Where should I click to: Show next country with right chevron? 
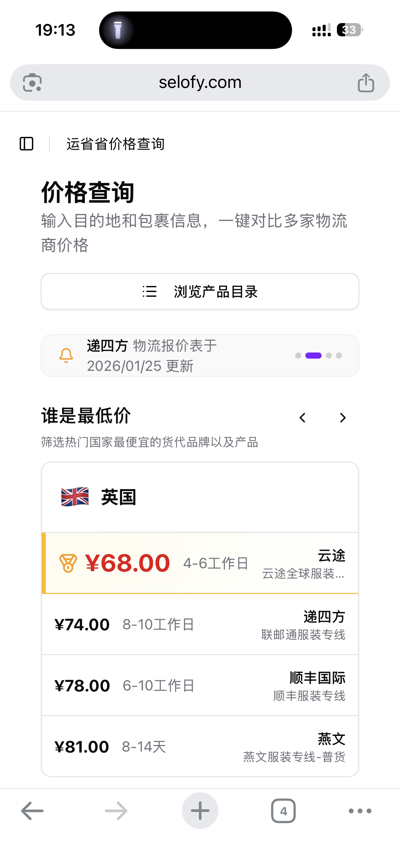(x=343, y=418)
